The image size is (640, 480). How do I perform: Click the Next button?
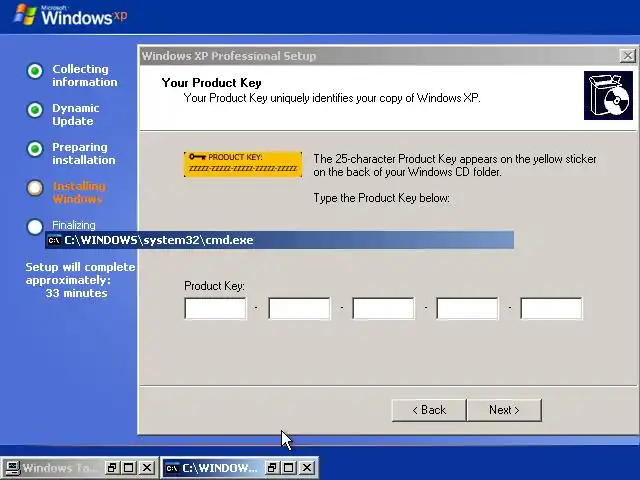click(504, 410)
